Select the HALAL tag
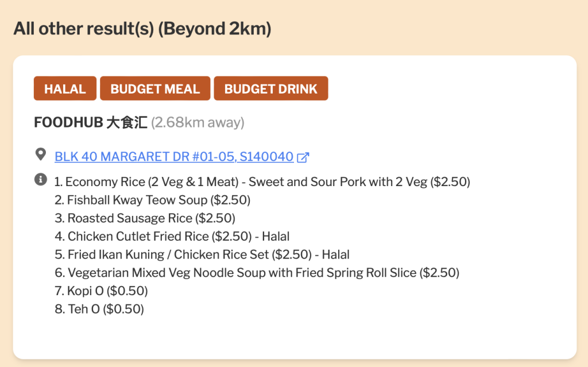Viewport: 588px width, 367px height. (65, 88)
